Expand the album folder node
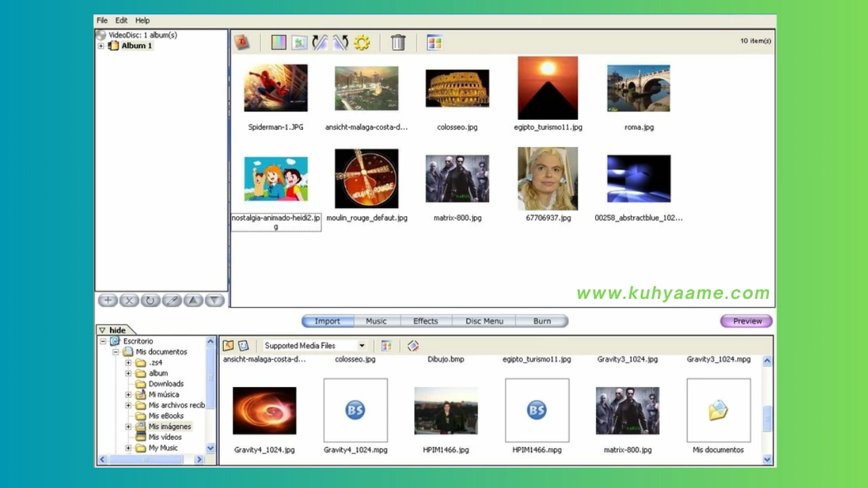Screen dimensions: 868x488 tap(128, 373)
